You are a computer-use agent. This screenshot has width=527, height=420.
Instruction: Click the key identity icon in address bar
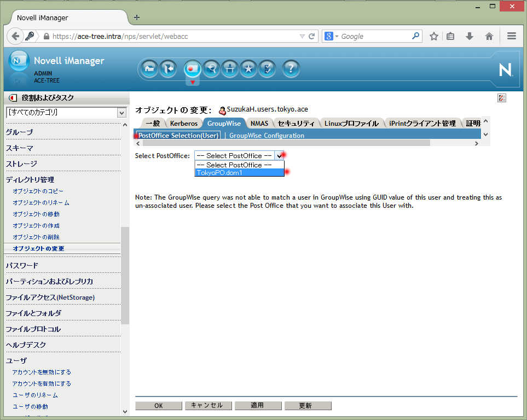point(30,36)
